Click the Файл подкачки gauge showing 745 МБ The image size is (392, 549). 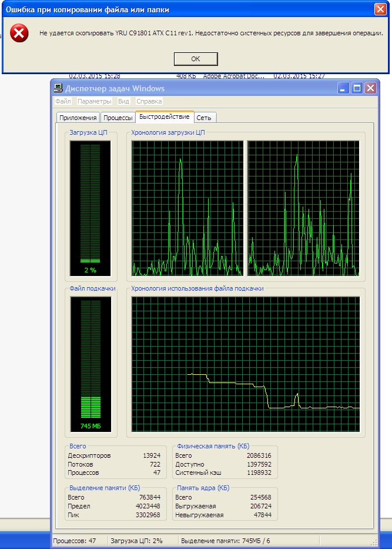coord(91,364)
